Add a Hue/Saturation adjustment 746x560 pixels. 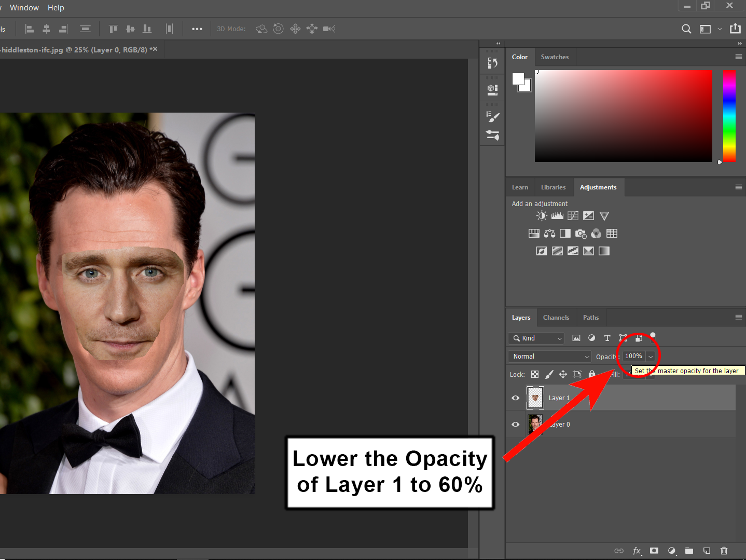pyautogui.click(x=534, y=233)
